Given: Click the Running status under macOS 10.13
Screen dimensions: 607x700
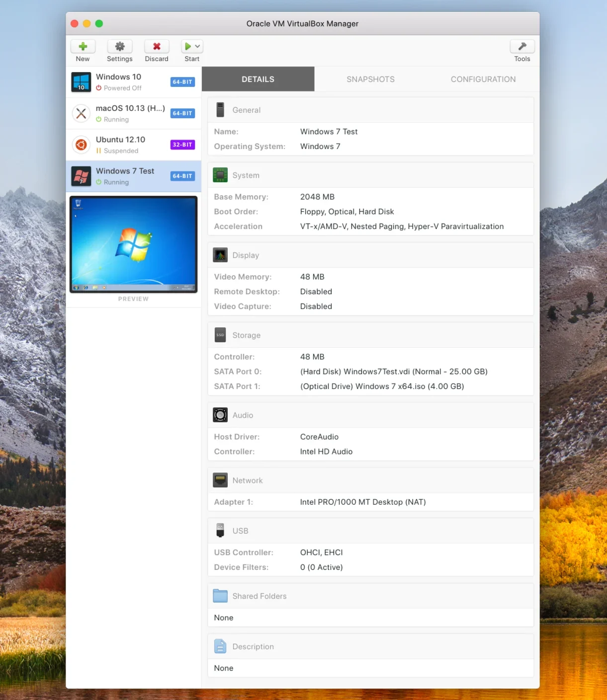Looking at the screenshot, I should click(116, 120).
